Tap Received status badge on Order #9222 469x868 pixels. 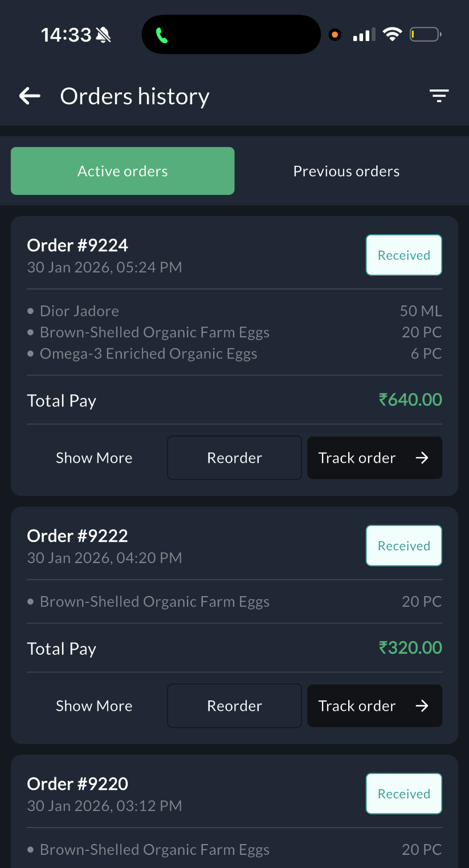pyautogui.click(x=403, y=546)
